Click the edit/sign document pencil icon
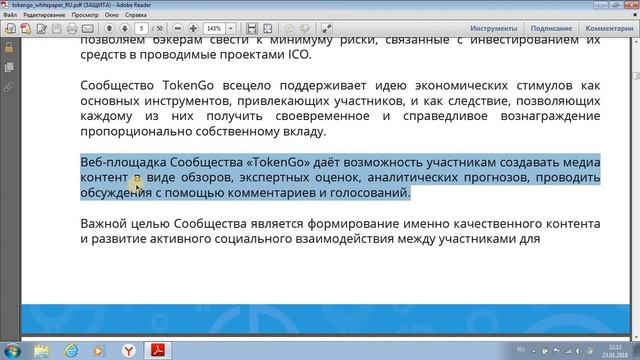 (41, 29)
